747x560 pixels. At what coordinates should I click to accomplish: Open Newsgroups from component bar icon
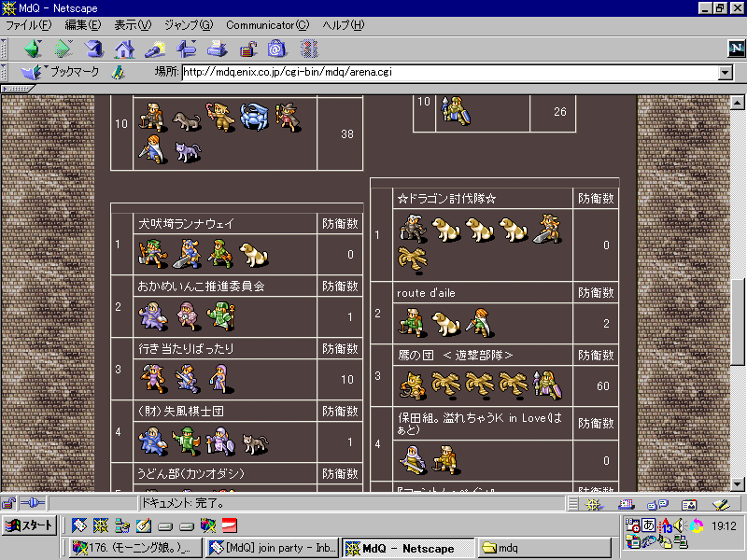658,504
